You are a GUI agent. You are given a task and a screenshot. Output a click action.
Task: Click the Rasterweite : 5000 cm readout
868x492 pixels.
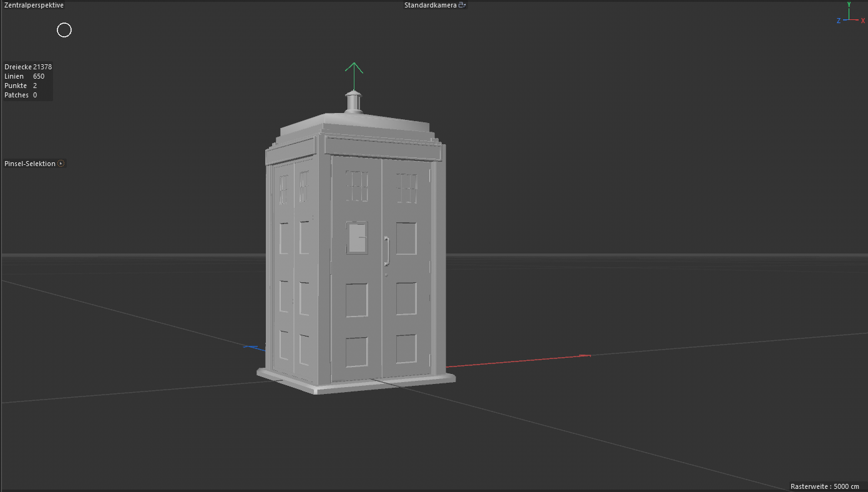click(824, 486)
